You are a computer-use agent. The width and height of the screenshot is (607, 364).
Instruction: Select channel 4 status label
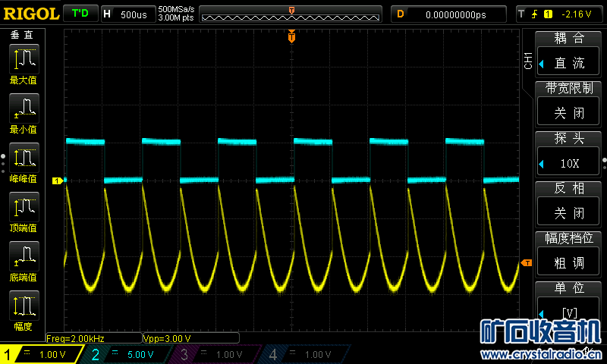(304, 354)
